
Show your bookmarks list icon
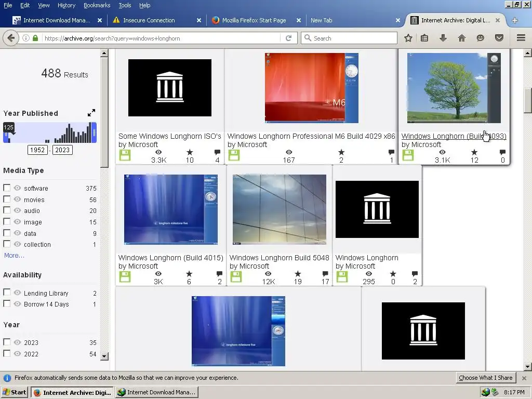[424, 38]
